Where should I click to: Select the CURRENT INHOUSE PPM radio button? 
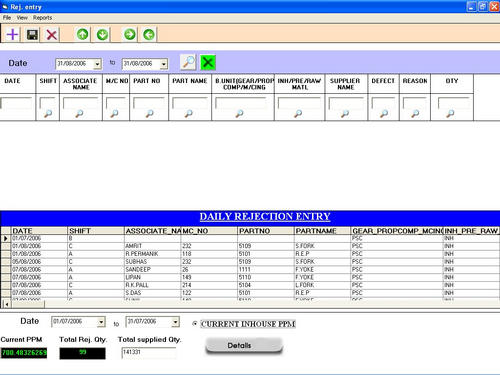pyautogui.click(x=195, y=324)
